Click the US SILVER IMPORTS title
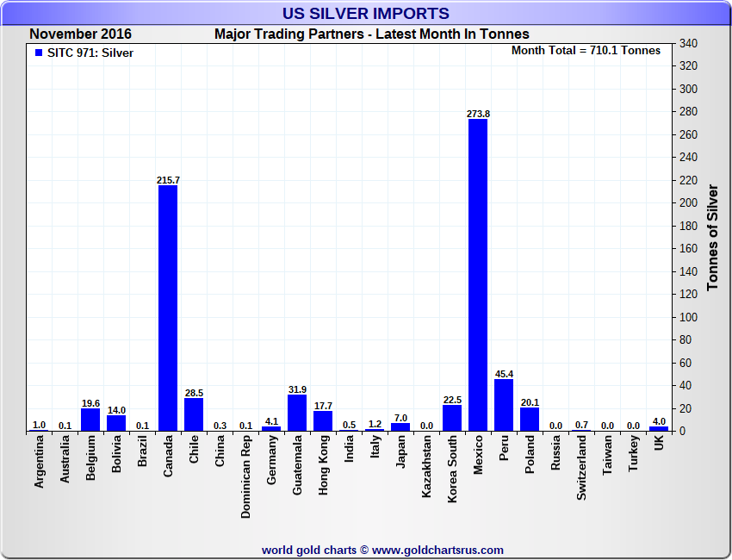This screenshot has height=560, width=732. [366, 13]
